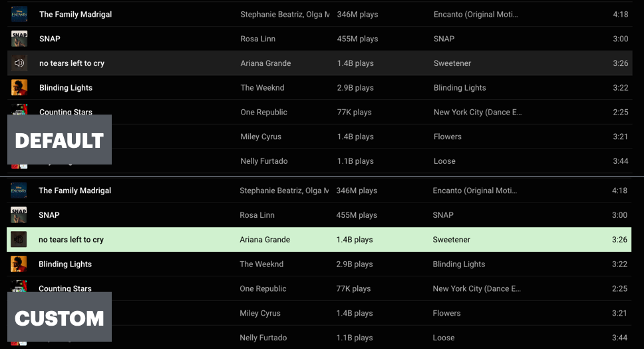
Task: Open album 'Flowers' in Default list
Action: coord(447,137)
